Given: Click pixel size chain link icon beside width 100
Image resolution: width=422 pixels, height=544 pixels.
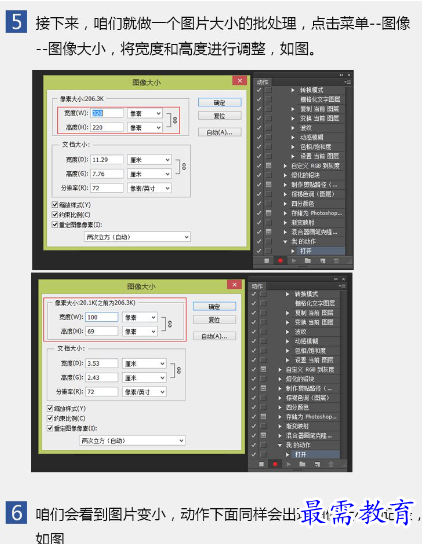Looking at the screenshot, I should click(170, 324).
